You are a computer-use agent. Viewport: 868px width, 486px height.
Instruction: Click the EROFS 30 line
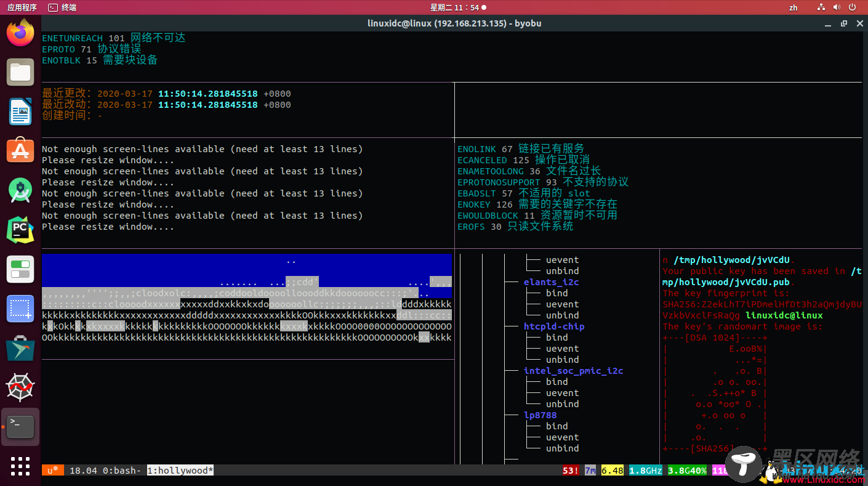[x=515, y=227]
